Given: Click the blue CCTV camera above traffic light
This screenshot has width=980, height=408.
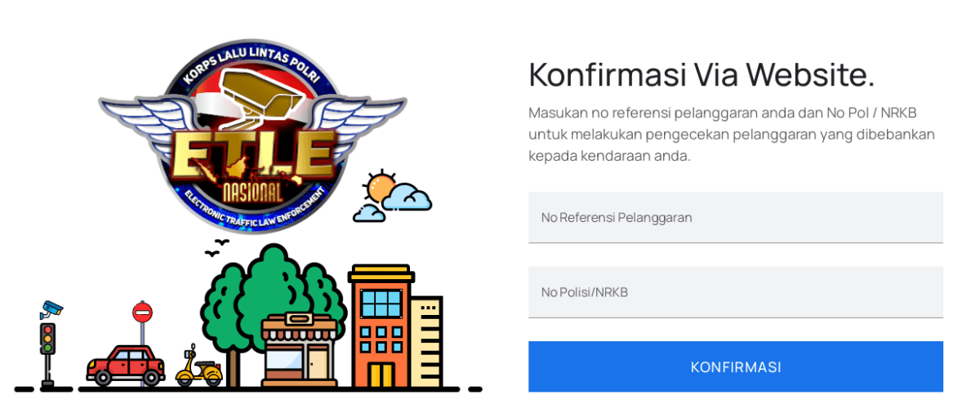Looking at the screenshot, I should point(51,309).
